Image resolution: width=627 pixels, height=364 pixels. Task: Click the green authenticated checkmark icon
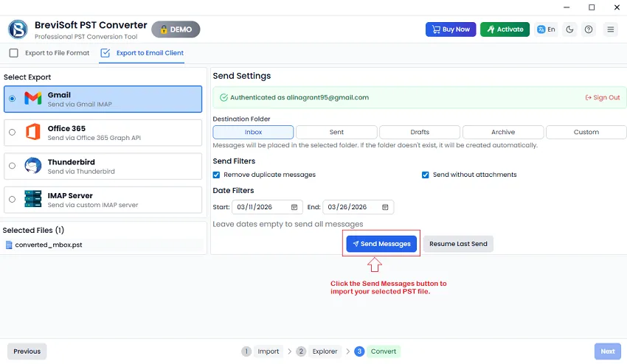tap(224, 97)
